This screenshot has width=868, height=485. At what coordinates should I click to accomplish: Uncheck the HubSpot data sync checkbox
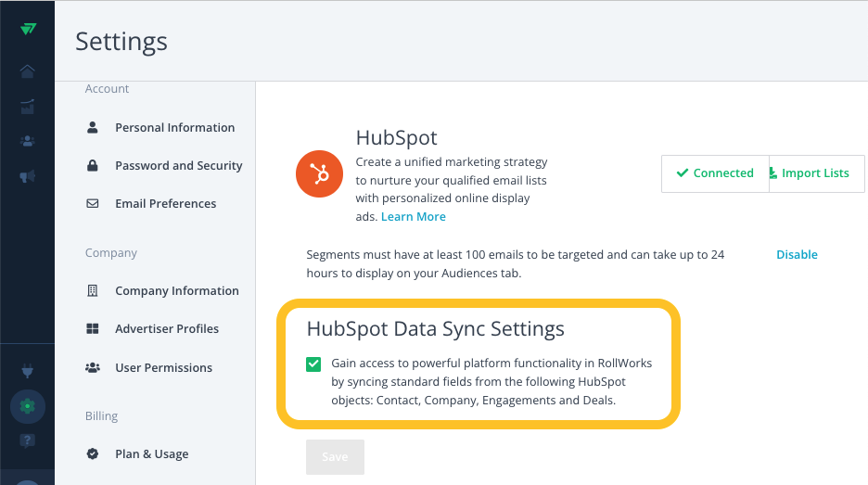(313, 364)
